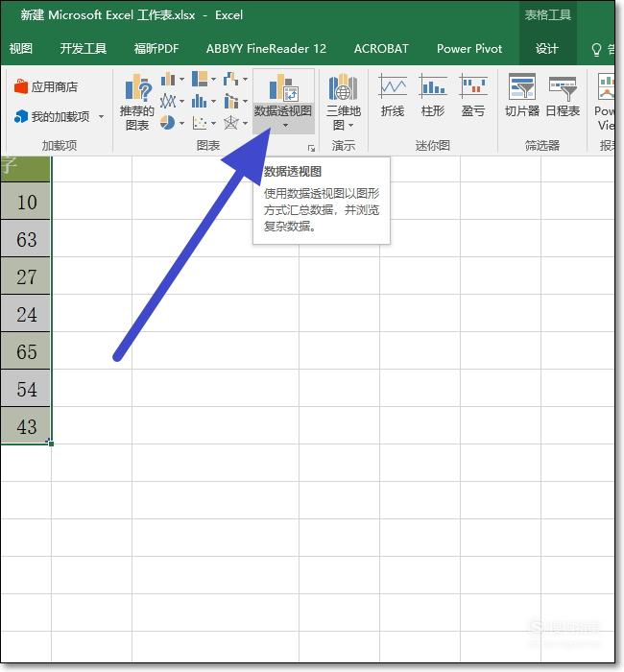Select cell containing 65
This screenshot has width=624, height=672.
pyautogui.click(x=26, y=351)
